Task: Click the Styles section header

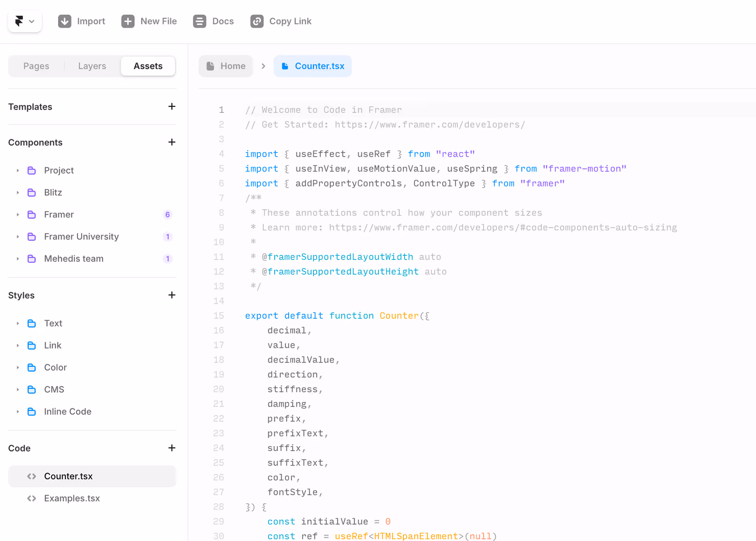Action: (x=21, y=295)
